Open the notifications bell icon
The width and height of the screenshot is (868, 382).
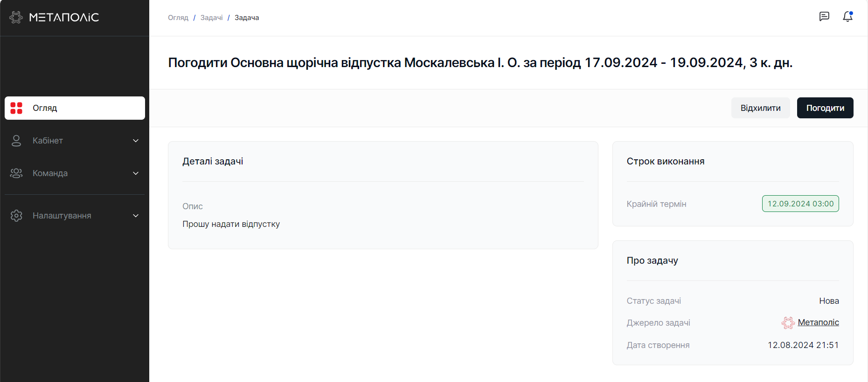847,16
